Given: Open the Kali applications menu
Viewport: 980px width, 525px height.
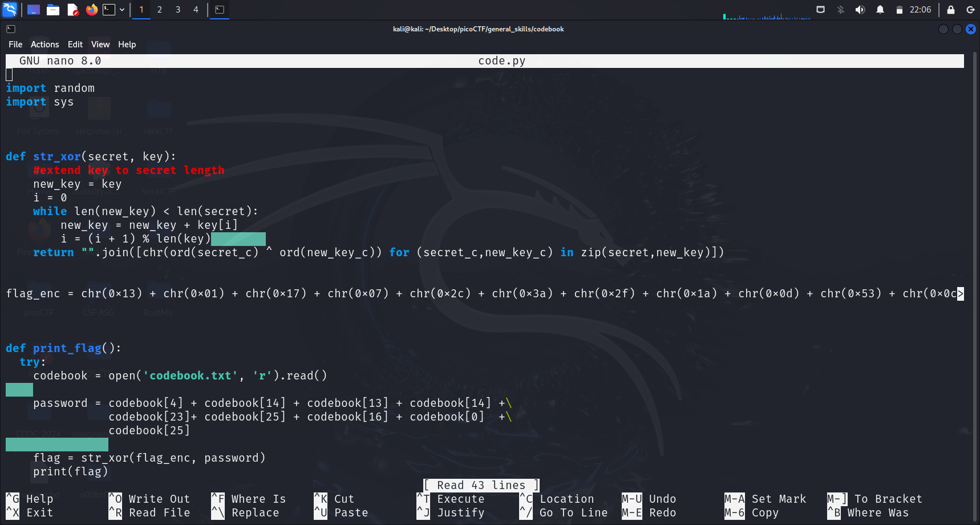Looking at the screenshot, I should (10, 9).
